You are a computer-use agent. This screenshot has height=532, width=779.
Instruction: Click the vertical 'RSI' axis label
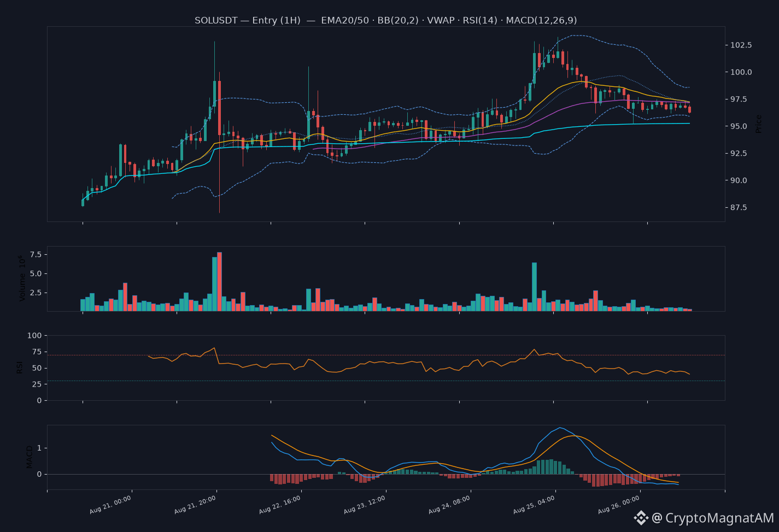coord(19,367)
